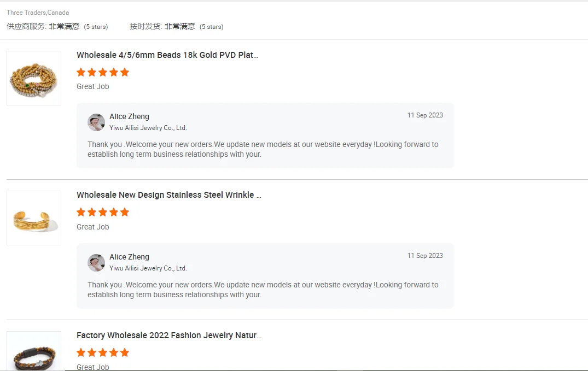588x371 pixels.
Task: Open Wholesale New Design Stainless Steel Wrinkle link
Action: 169,195
